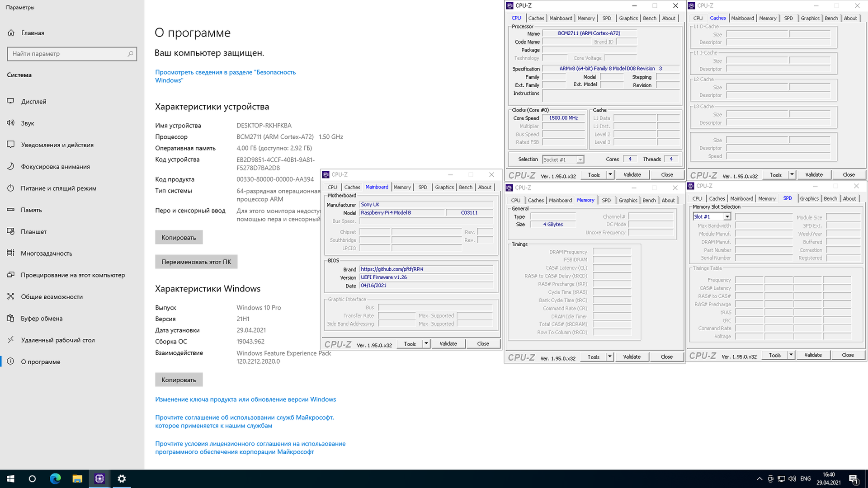Switch to SPD tab in Memory window
The width and height of the screenshot is (868, 488).
(606, 201)
